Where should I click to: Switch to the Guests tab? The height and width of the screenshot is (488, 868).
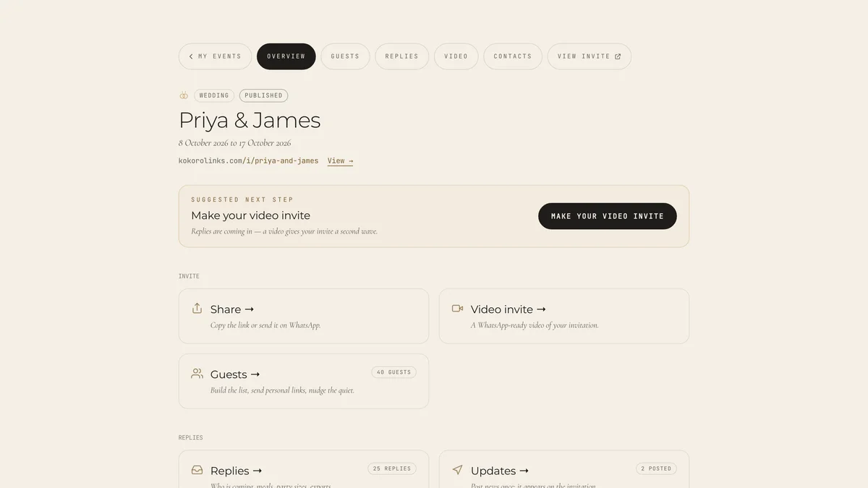tap(345, 56)
